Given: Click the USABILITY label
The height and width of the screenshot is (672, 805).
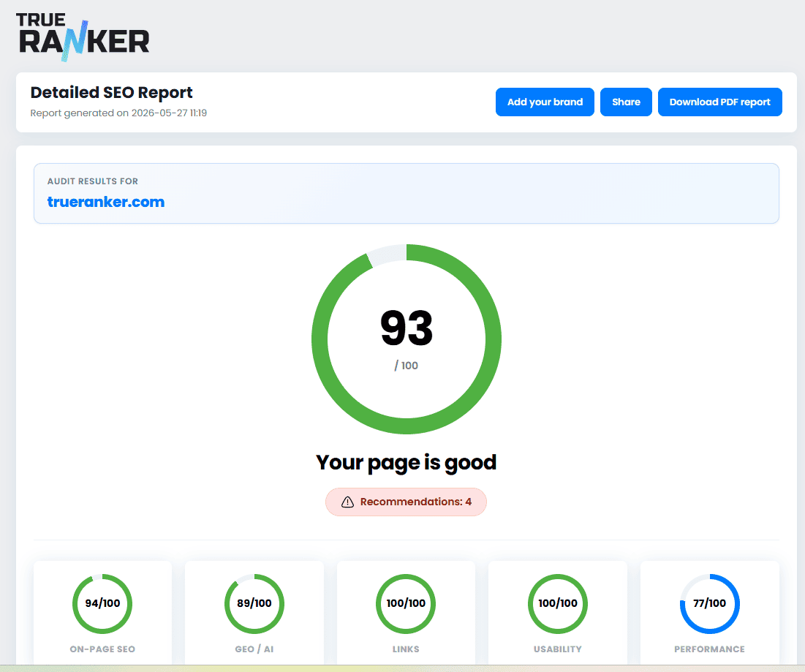Looking at the screenshot, I should tap(558, 649).
